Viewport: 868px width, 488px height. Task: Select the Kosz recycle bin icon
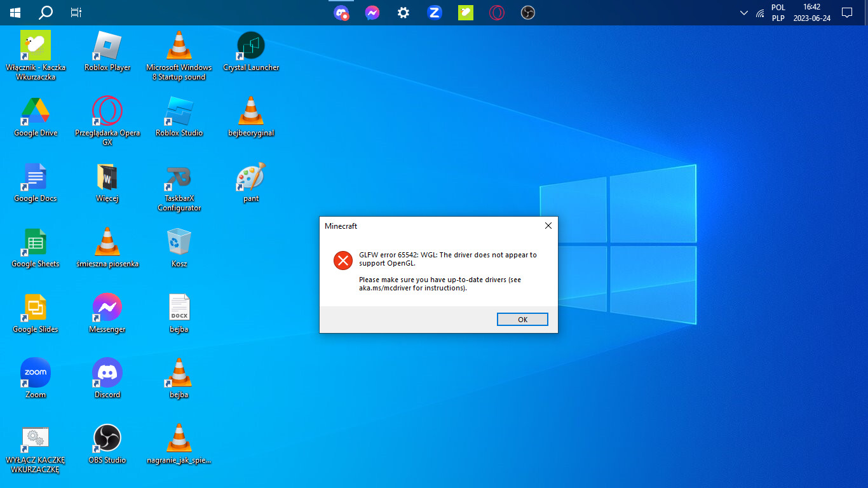[x=179, y=248]
